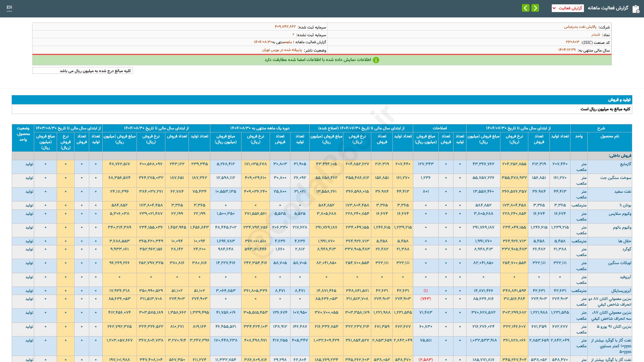The image size is (644, 362).
Task: Click the نام محصول column header
Action: tap(609, 136)
